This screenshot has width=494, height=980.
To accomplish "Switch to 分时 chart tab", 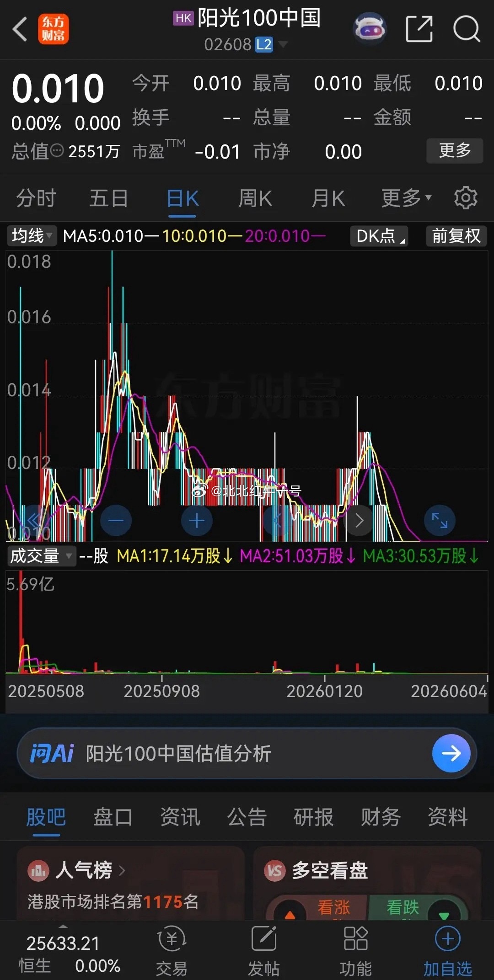I will click(36, 198).
